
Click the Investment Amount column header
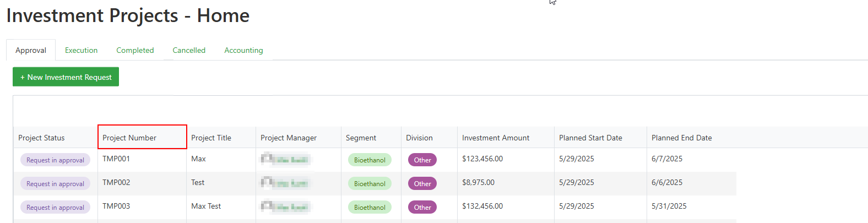[496, 138]
